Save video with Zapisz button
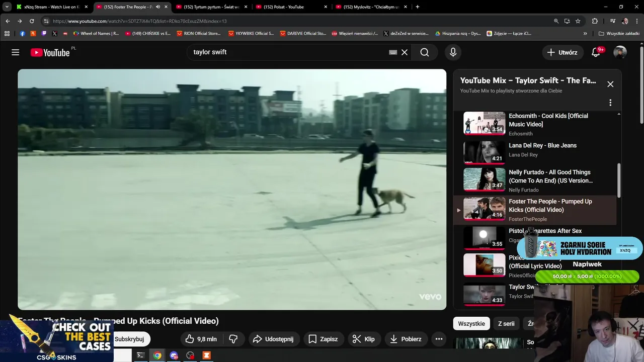 323,339
